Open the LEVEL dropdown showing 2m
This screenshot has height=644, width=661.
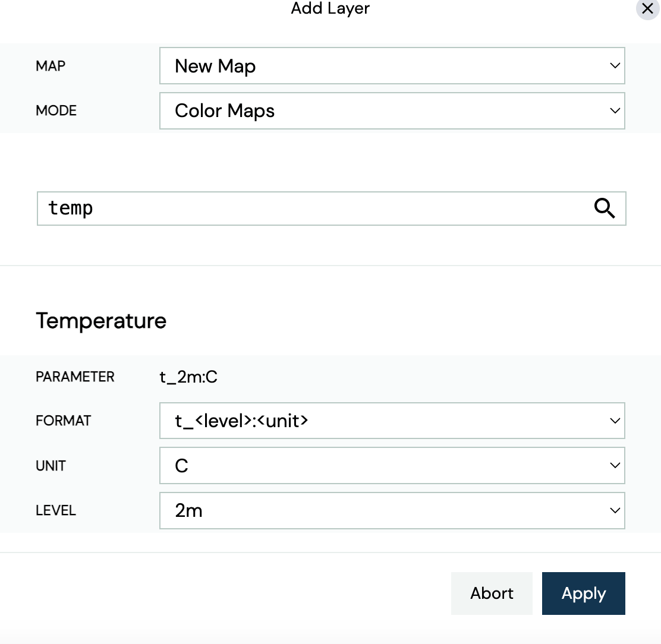click(392, 510)
